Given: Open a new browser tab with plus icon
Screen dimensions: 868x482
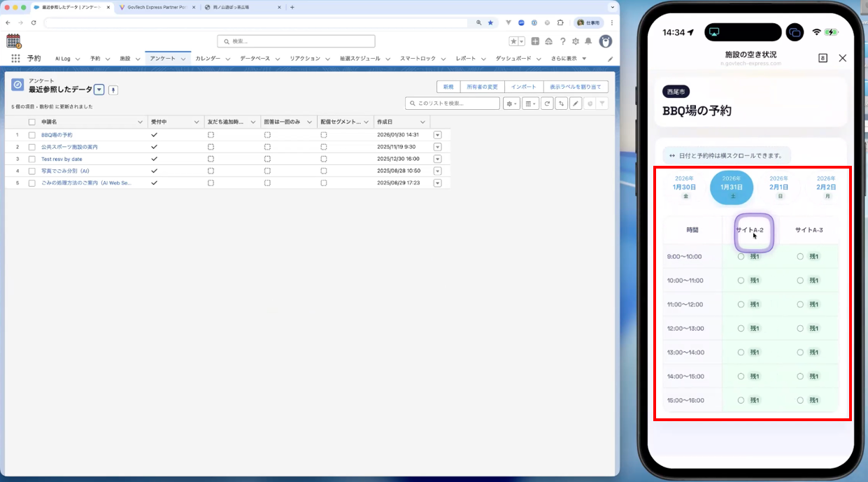Looking at the screenshot, I should click(x=292, y=7).
